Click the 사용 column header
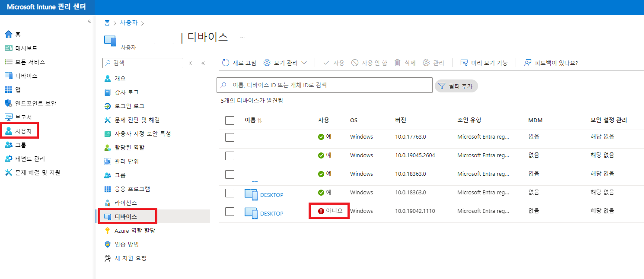644x279 pixels. pos(323,120)
